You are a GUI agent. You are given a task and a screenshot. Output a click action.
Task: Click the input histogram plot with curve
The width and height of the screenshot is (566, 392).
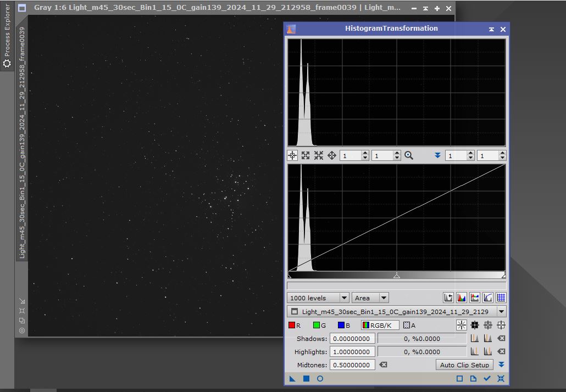[x=396, y=217]
